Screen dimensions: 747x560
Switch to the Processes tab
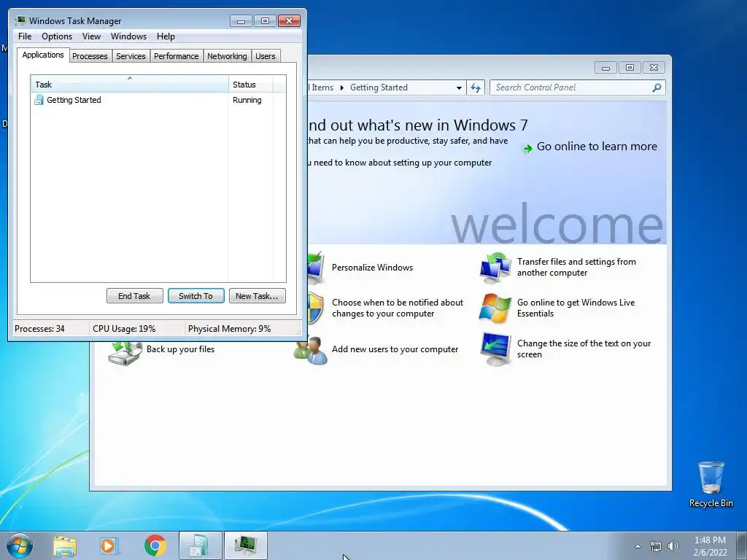coord(90,56)
